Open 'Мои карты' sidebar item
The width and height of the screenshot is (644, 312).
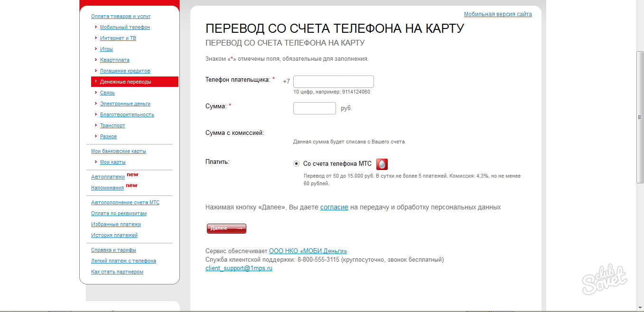tap(113, 162)
